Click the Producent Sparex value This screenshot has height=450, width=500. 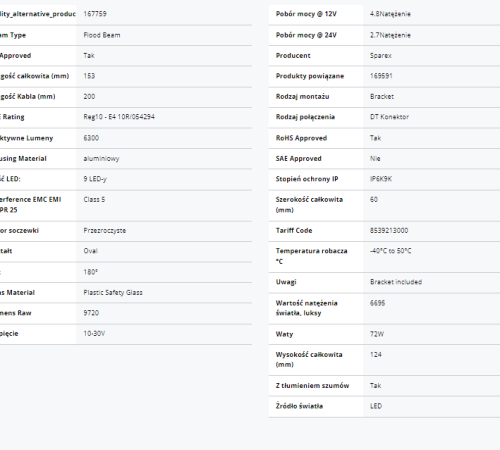click(381, 56)
